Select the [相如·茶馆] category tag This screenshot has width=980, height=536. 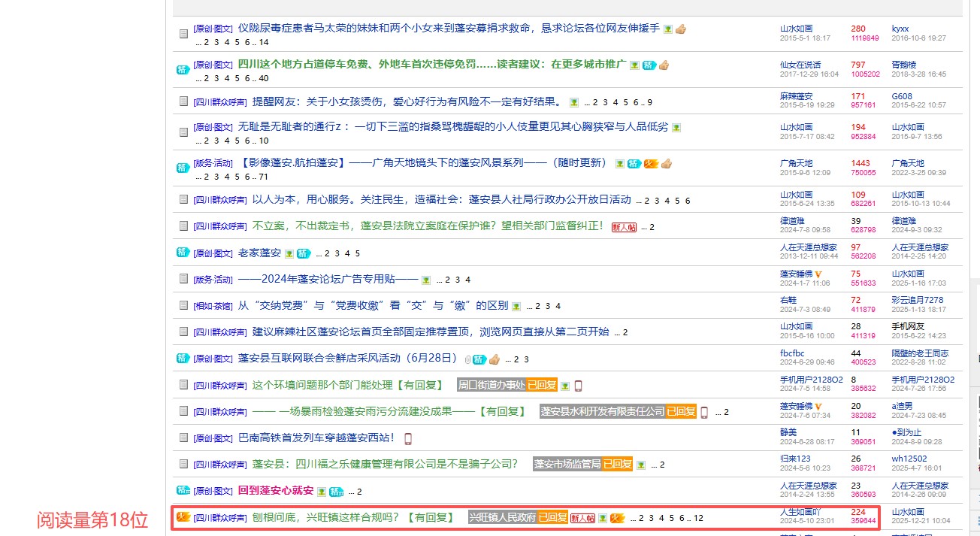click(213, 306)
